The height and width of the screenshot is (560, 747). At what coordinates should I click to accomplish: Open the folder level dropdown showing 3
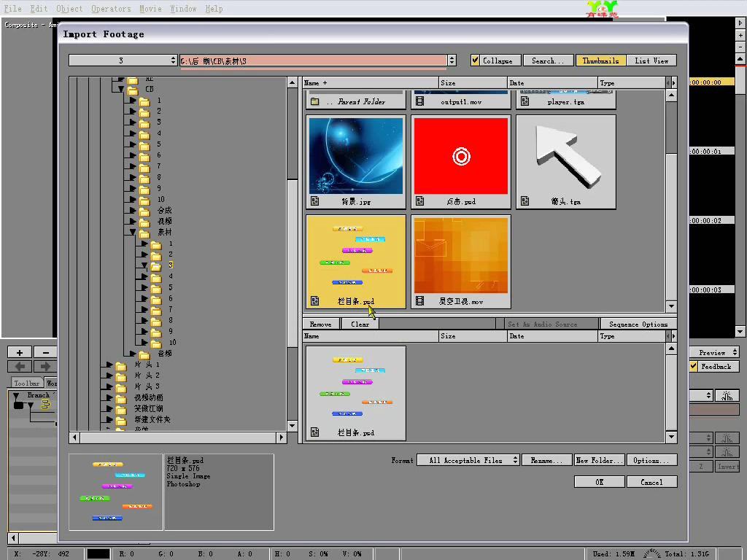tap(123, 61)
